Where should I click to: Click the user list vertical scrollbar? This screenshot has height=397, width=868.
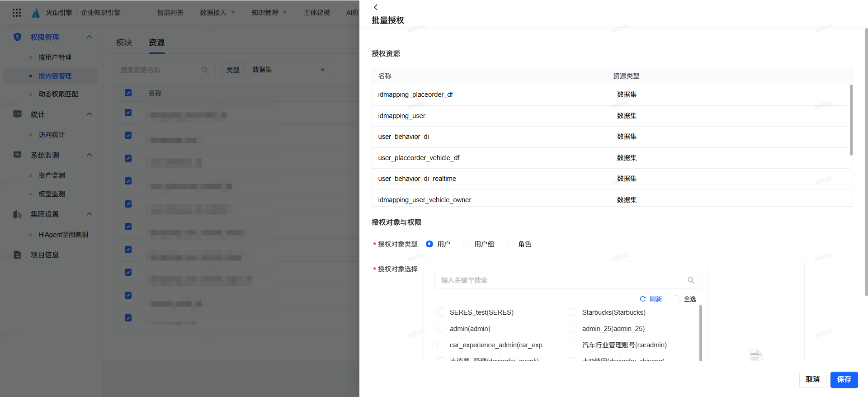(x=701, y=333)
